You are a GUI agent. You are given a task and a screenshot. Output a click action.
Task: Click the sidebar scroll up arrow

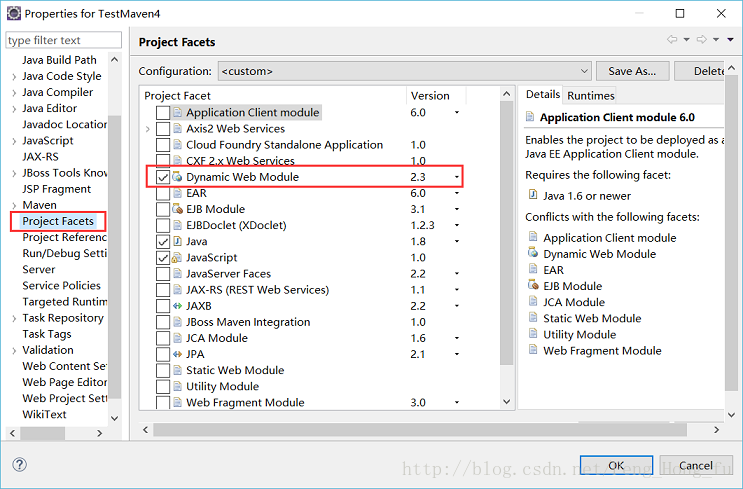[114, 59]
